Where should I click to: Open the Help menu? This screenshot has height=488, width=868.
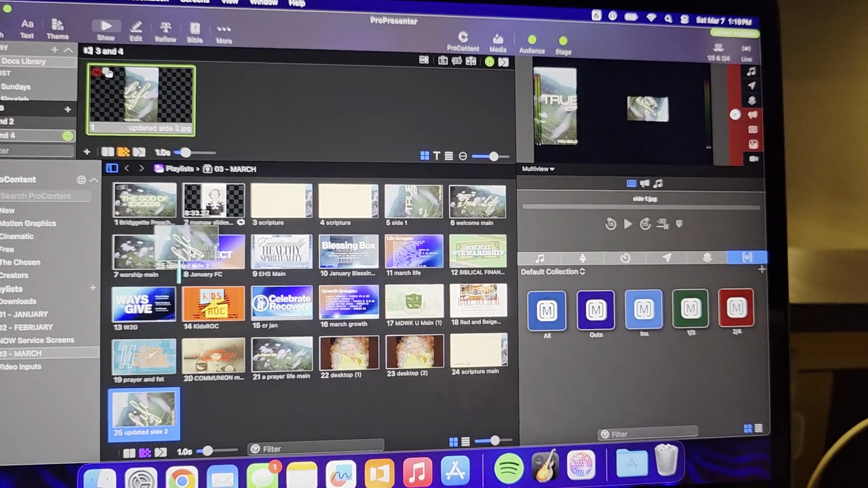click(x=297, y=3)
